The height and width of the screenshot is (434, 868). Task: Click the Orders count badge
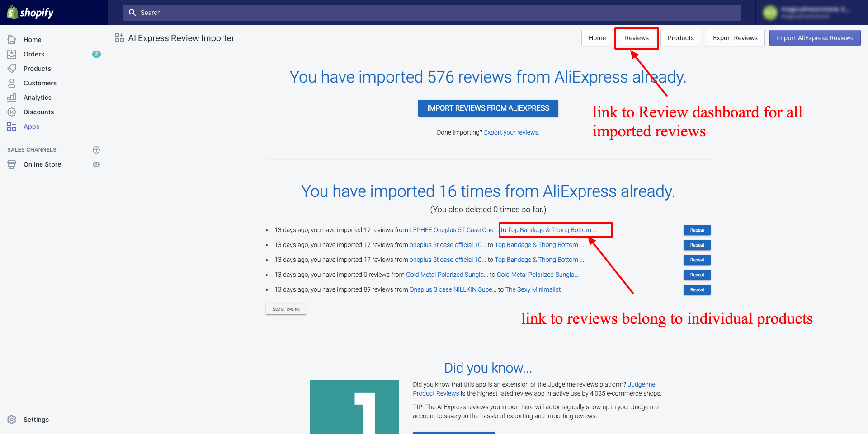coord(96,54)
